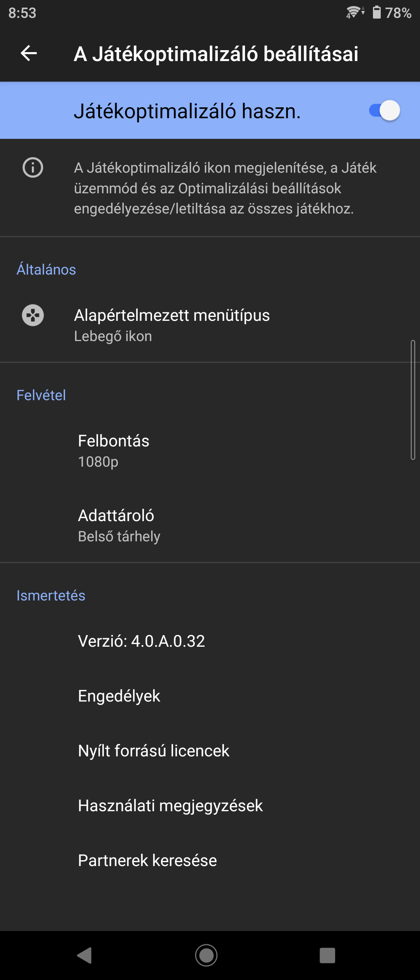Open Nyílt forrású licencek

[x=154, y=751]
